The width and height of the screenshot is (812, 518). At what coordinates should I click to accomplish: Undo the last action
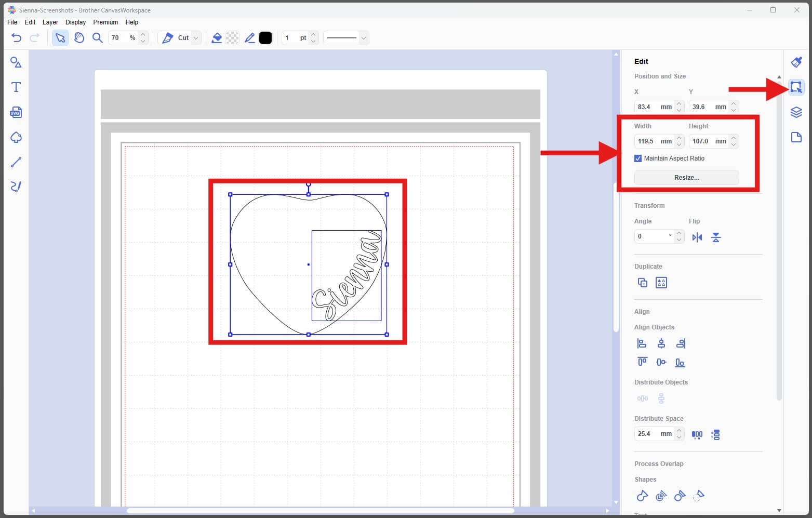click(17, 37)
